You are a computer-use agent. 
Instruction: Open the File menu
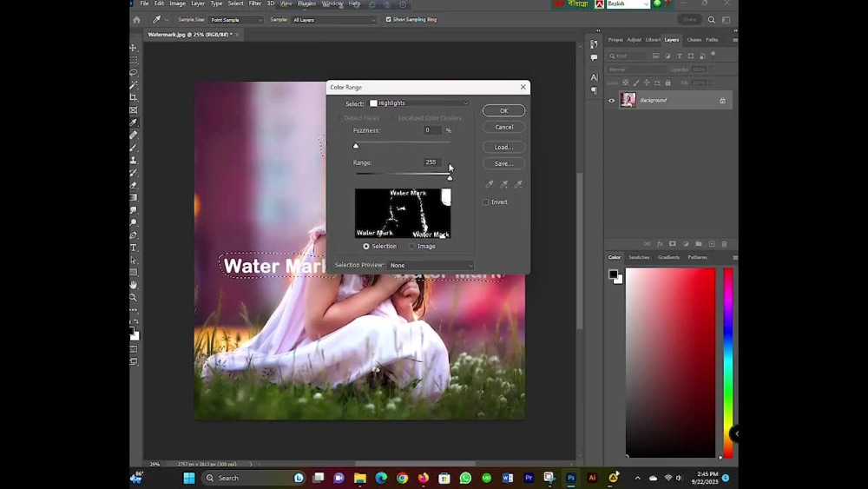(x=144, y=3)
